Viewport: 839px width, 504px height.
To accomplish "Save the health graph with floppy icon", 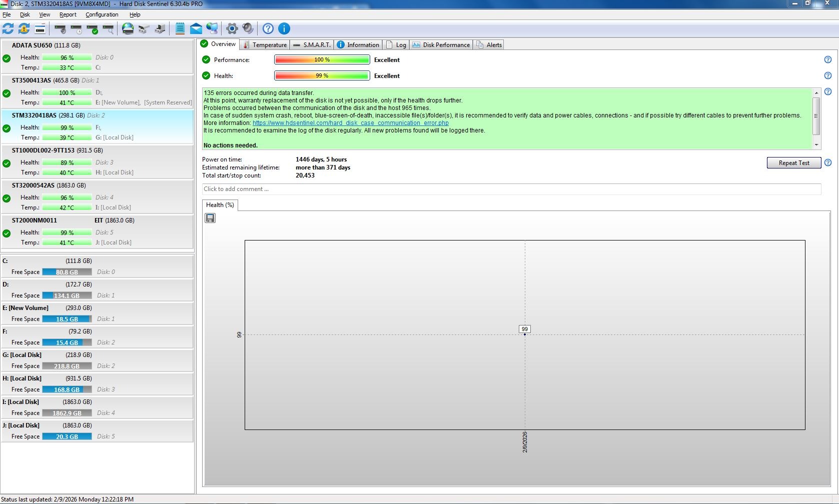I will [210, 218].
